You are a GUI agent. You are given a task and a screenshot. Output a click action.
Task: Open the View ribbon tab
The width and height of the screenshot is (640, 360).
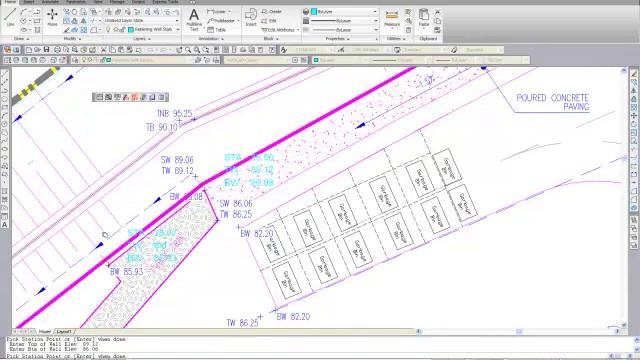[x=98, y=2]
